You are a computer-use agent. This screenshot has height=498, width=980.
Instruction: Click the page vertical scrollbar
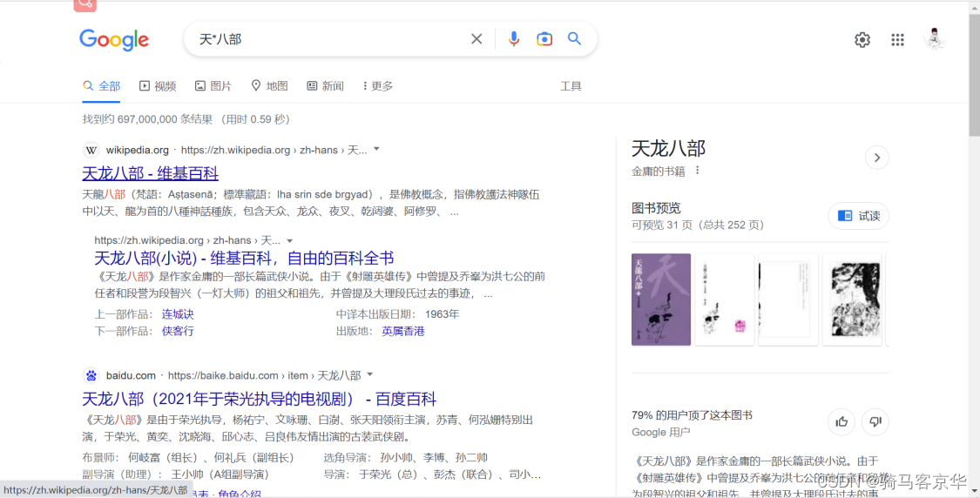point(975,75)
